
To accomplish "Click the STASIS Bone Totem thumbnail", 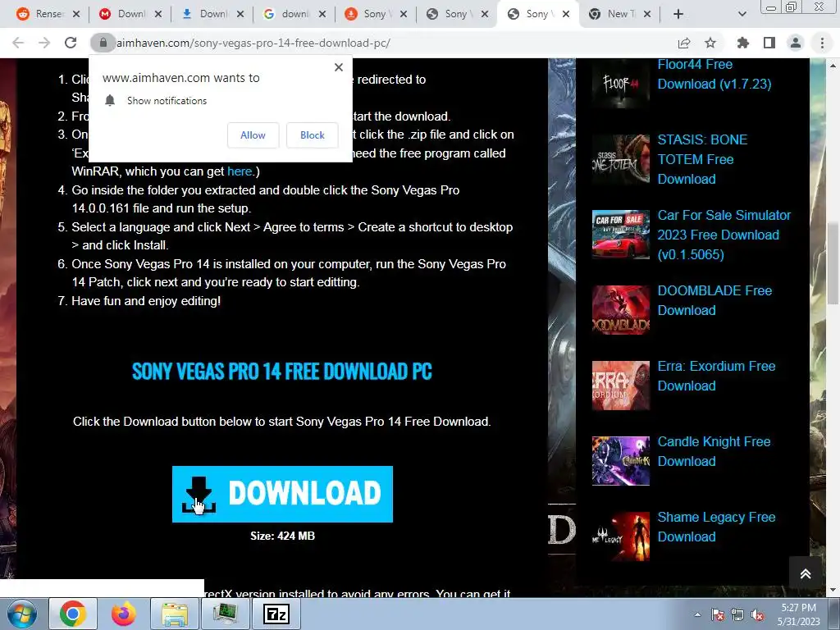I will tap(620, 159).
